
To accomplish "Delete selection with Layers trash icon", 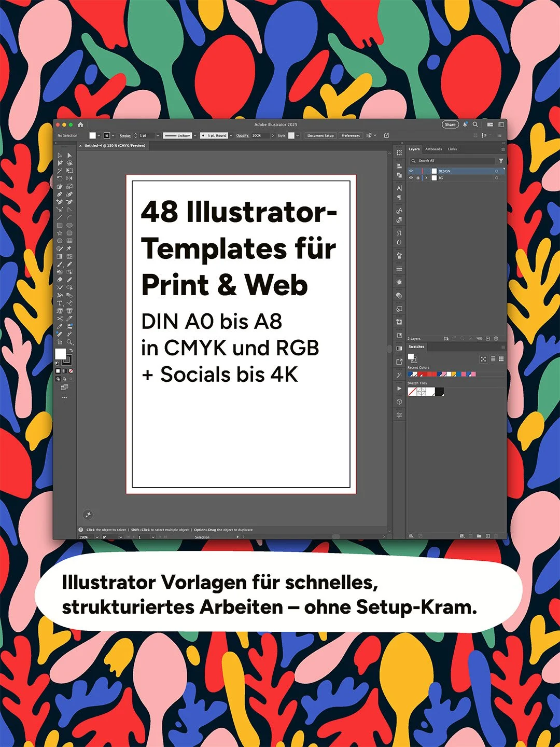I will click(x=496, y=339).
